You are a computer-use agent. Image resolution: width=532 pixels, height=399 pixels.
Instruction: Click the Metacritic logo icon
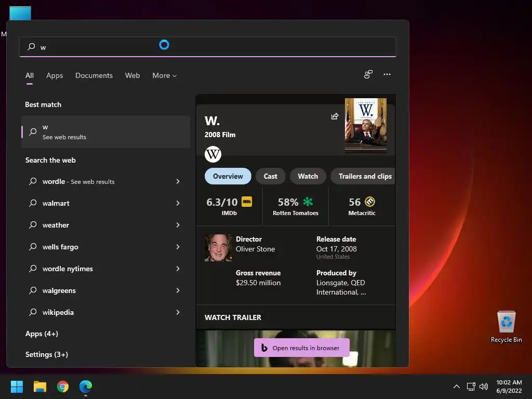click(370, 202)
